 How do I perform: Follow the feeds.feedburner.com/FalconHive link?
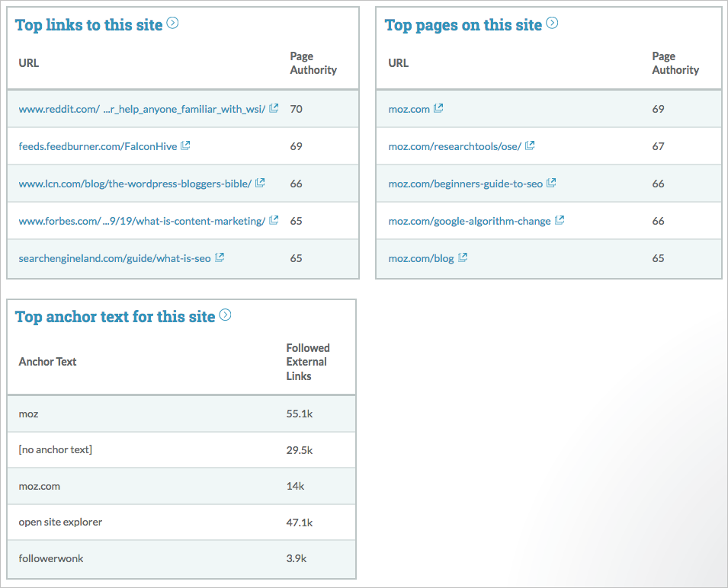coord(98,146)
